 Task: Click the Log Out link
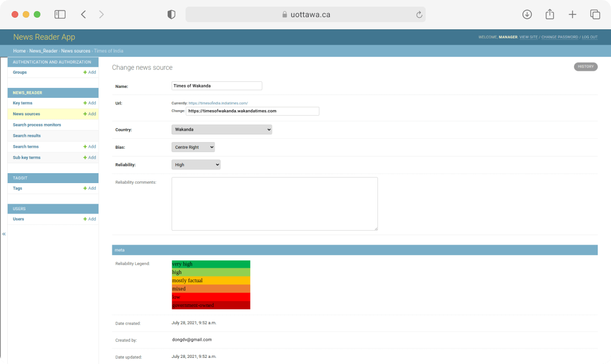pyautogui.click(x=589, y=38)
